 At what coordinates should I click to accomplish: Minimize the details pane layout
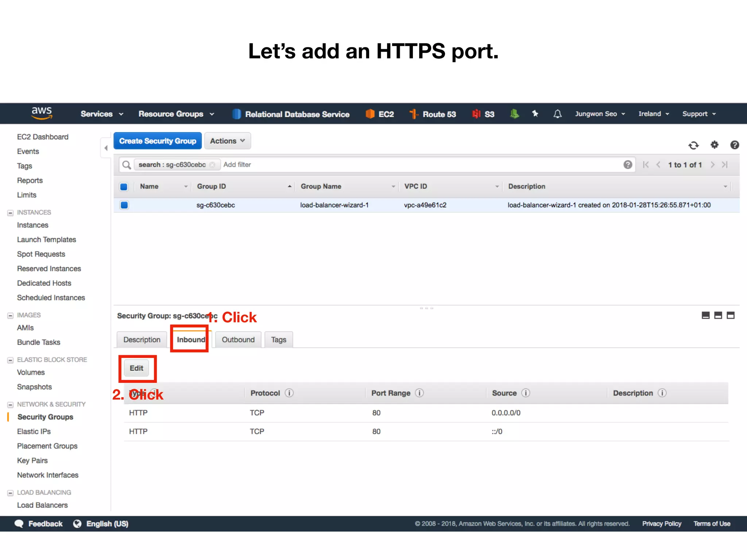[x=706, y=315]
